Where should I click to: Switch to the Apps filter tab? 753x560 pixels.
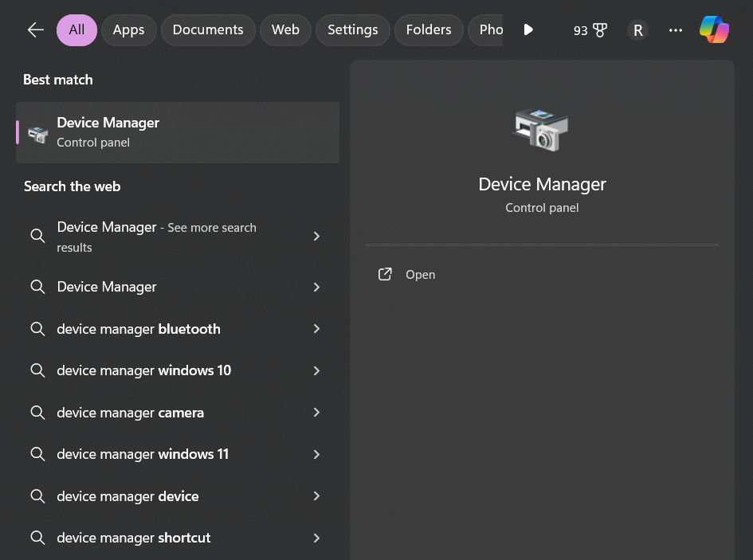pyautogui.click(x=129, y=30)
